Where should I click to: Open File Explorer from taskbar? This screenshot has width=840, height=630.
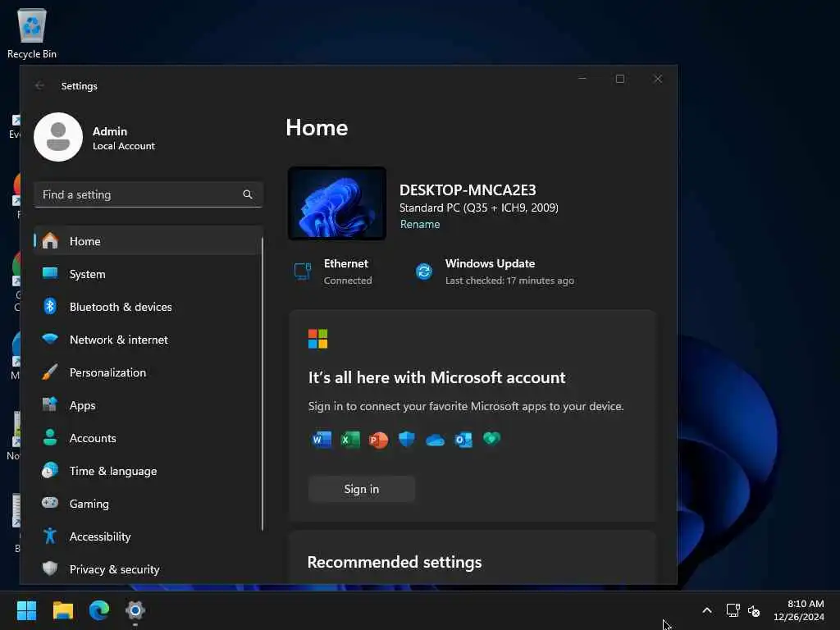63,610
